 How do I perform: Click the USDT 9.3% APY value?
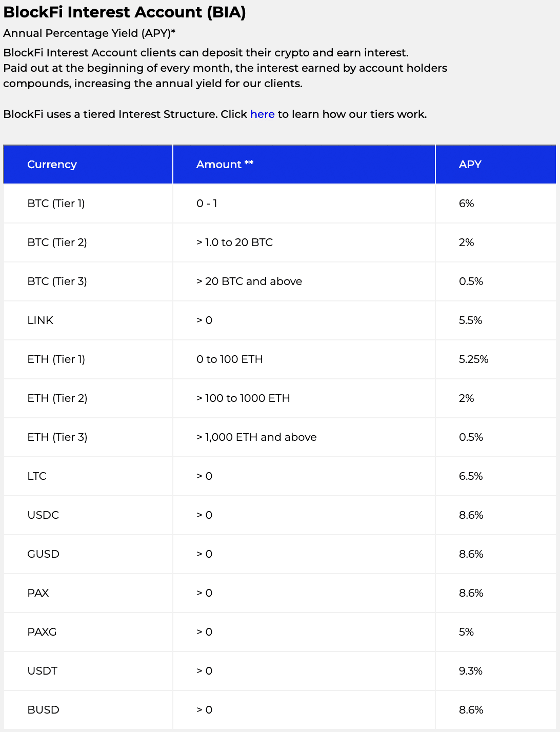coord(471,671)
